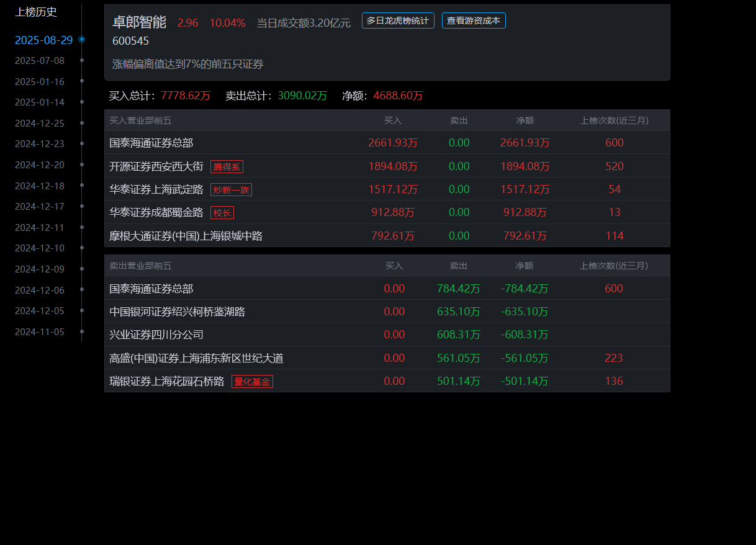Select the 2024-12-06 history date
The width and height of the screenshot is (756, 545).
[40, 290]
